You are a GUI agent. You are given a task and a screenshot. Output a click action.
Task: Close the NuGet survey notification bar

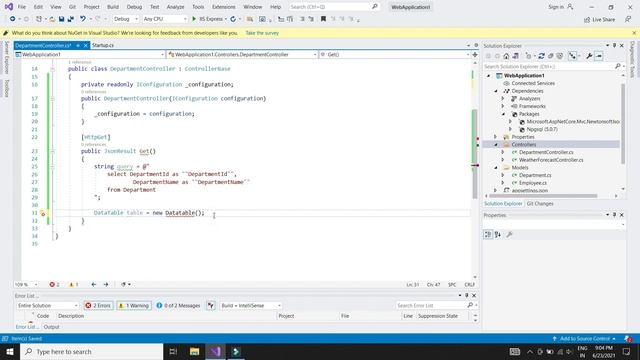click(x=634, y=33)
